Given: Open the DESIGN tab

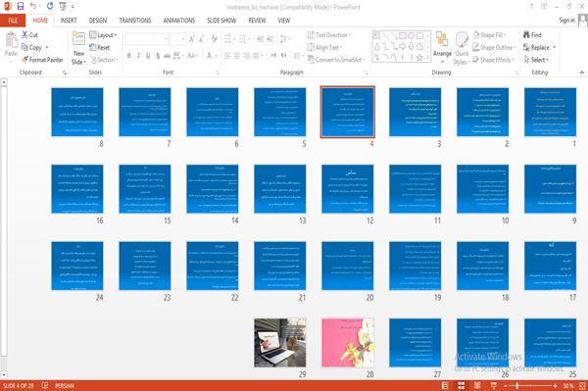Looking at the screenshot, I should point(98,21).
